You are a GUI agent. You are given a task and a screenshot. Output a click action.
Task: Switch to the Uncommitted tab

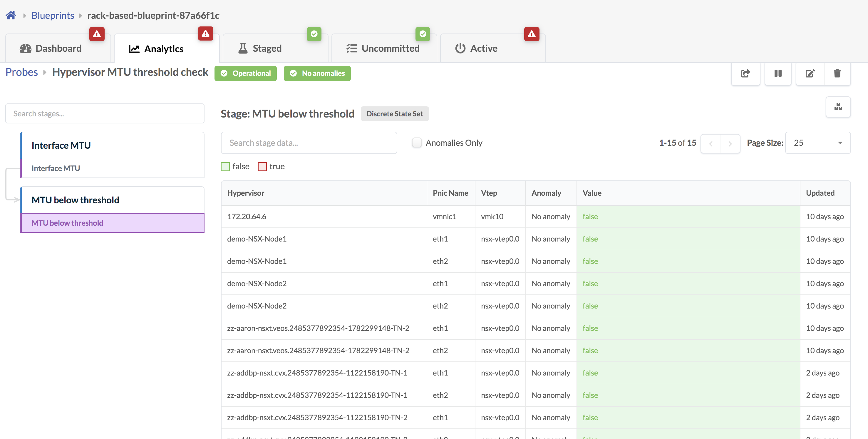pos(383,48)
